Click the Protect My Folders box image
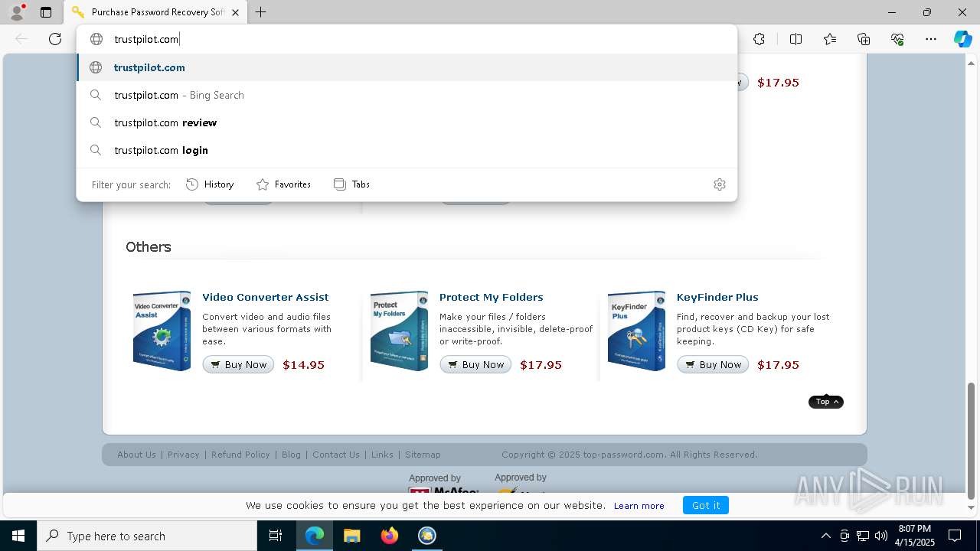 coord(399,331)
